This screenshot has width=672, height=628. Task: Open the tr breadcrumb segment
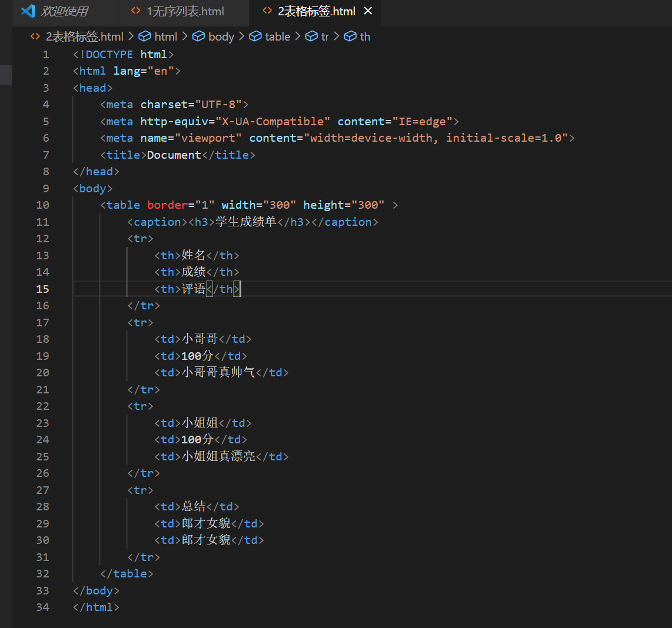(325, 37)
